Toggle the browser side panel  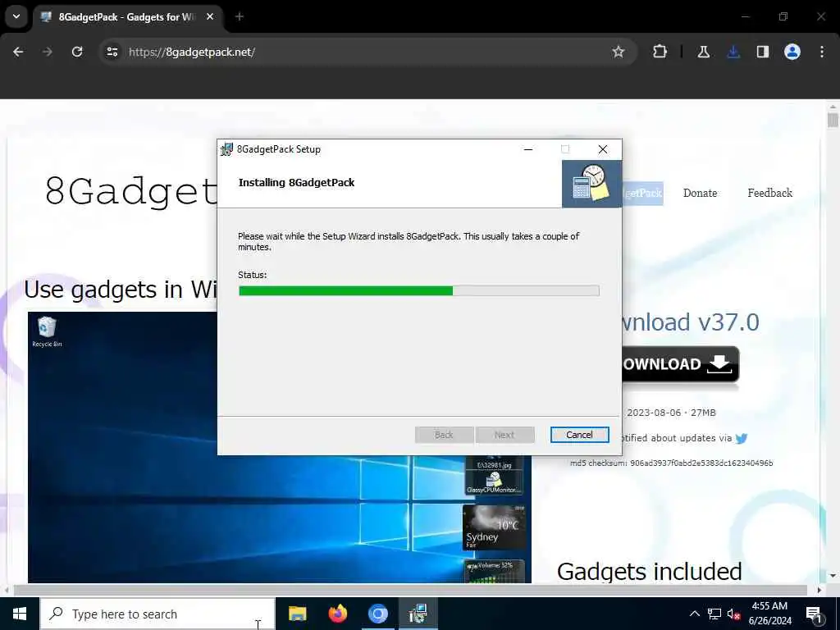pos(763,52)
